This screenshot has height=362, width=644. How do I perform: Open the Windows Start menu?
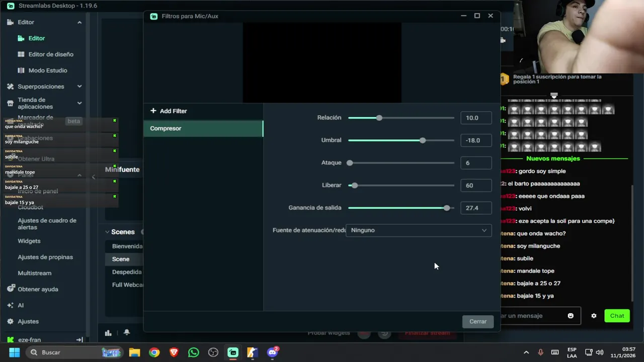pyautogui.click(x=14, y=352)
